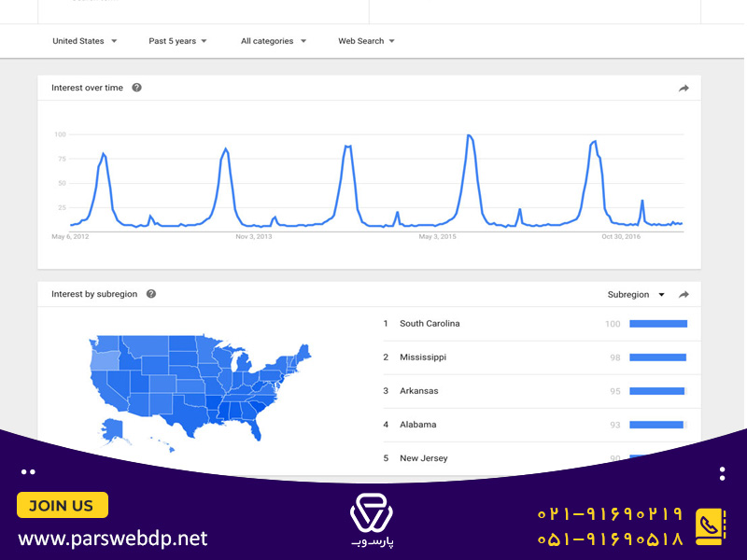This screenshot has width=747, height=560.
Task: Open the Past 5 years dropdown
Action: pos(177,41)
